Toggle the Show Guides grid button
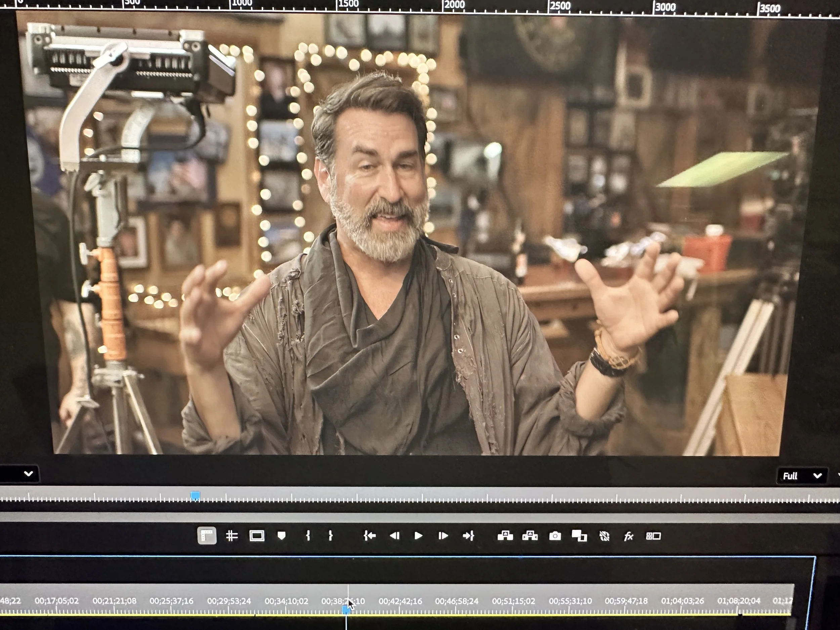Image resolution: width=840 pixels, height=630 pixels. pos(232,536)
